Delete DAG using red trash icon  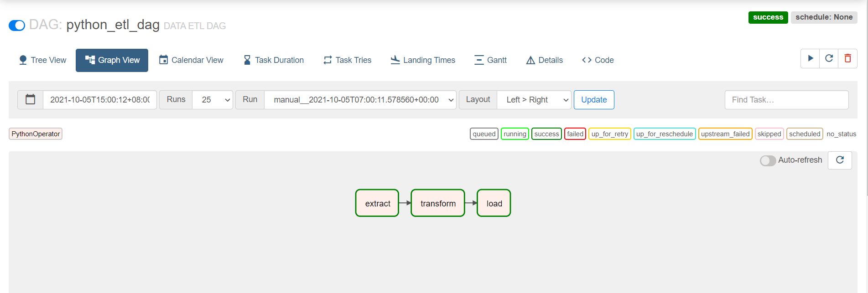(x=848, y=58)
